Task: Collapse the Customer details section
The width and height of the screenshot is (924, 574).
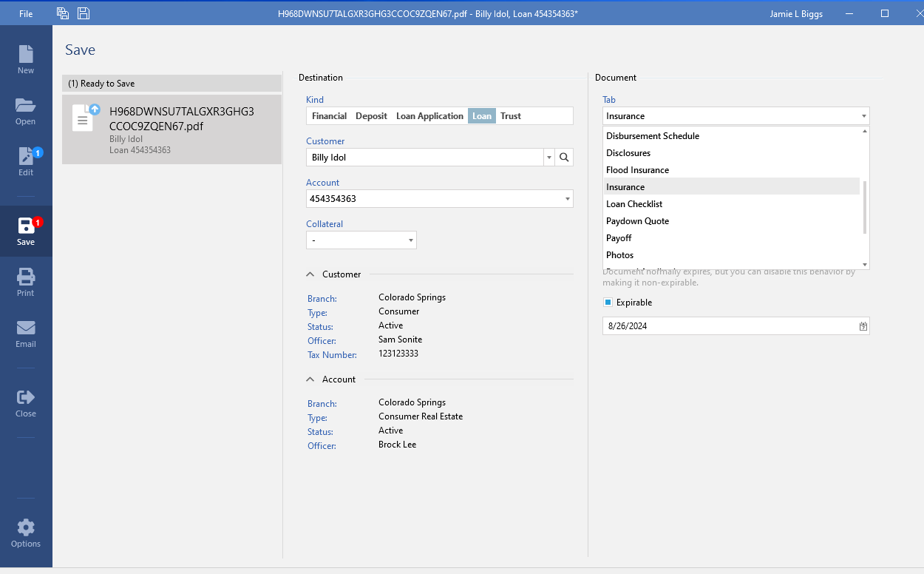Action: pos(310,274)
